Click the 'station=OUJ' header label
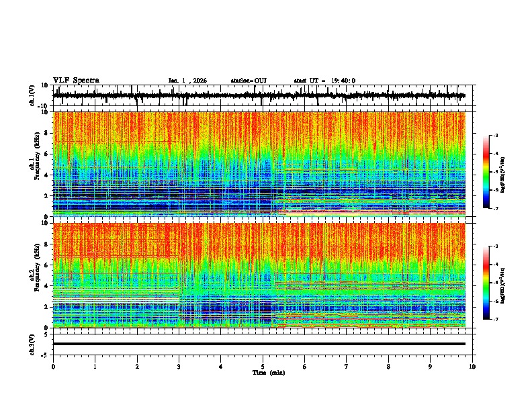532x411 pixels. pyautogui.click(x=249, y=81)
